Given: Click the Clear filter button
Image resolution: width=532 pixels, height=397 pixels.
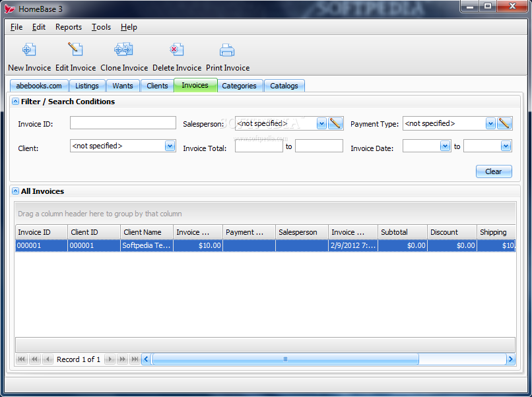Looking at the screenshot, I should pyautogui.click(x=494, y=171).
